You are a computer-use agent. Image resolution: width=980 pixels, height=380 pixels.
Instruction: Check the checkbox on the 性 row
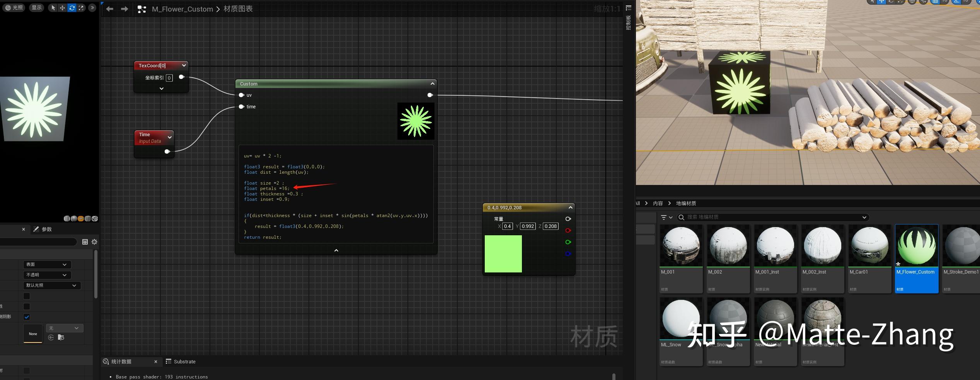point(26,306)
